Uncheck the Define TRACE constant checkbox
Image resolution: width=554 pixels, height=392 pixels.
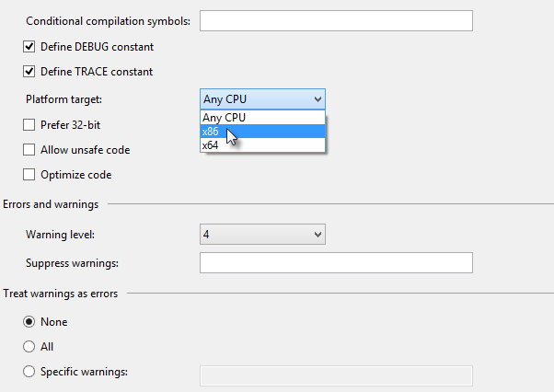click(29, 72)
